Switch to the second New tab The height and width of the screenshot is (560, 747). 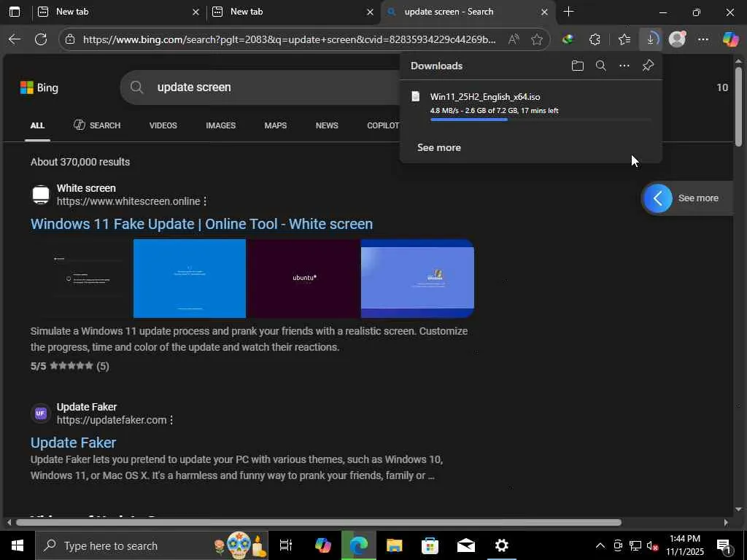click(x=293, y=12)
